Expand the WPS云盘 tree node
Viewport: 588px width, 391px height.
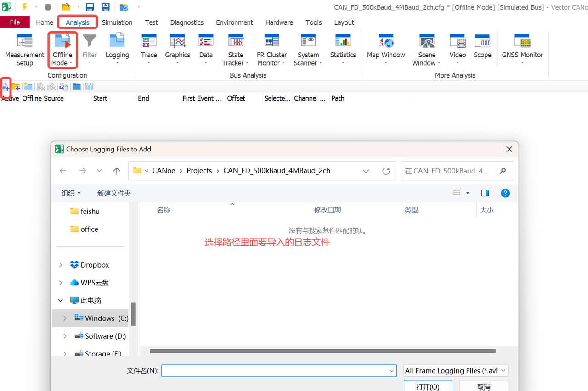click(61, 283)
